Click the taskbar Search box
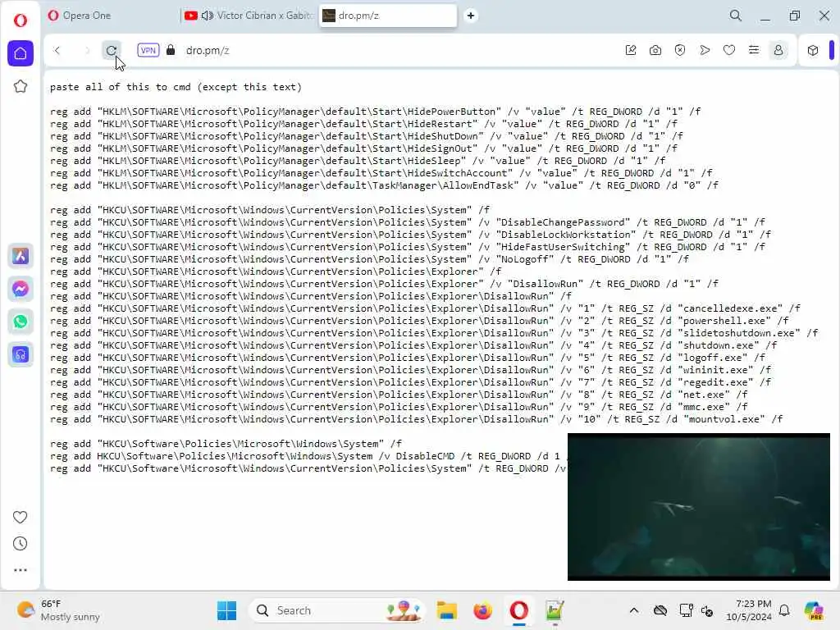 [x=337, y=610]
